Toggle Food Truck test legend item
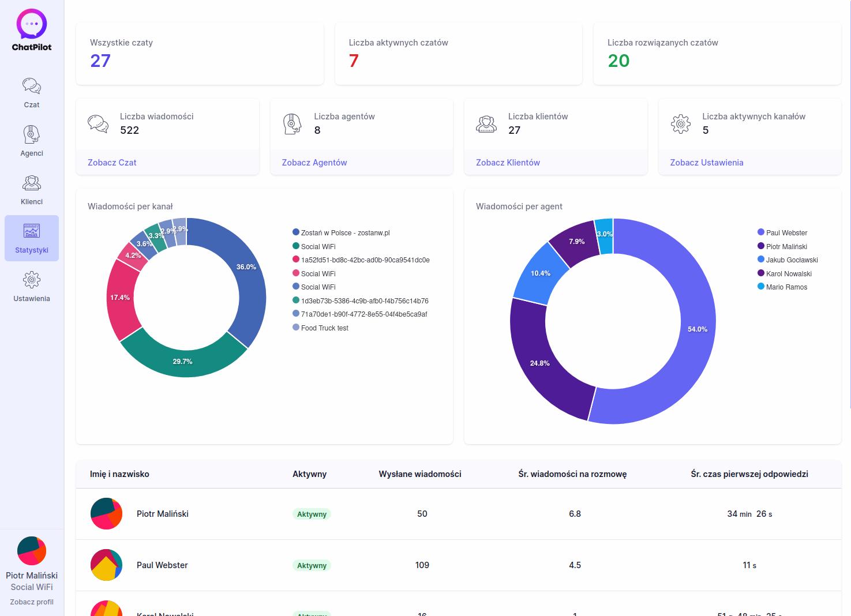Viewport: 851px width, 616px height. pyautogui.click(x=324, y=328)
